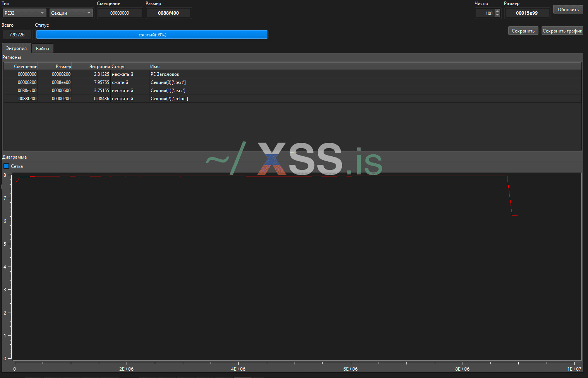
Task: Toggle the Сетка grid checkbox
Action: pos(6,166)
